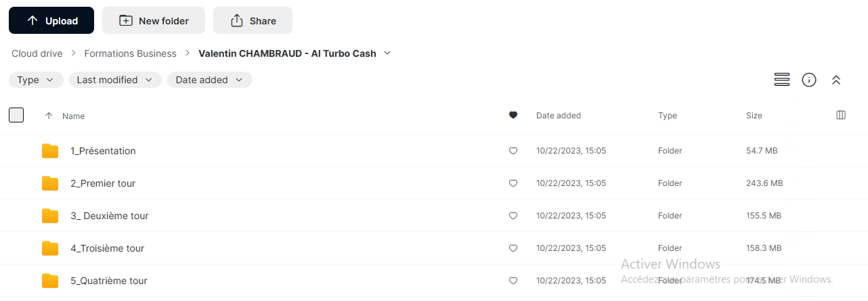Collapse header with double chevron icon
Image resolution: width=868 pixels, height=301 pixels.
(836, 80)
